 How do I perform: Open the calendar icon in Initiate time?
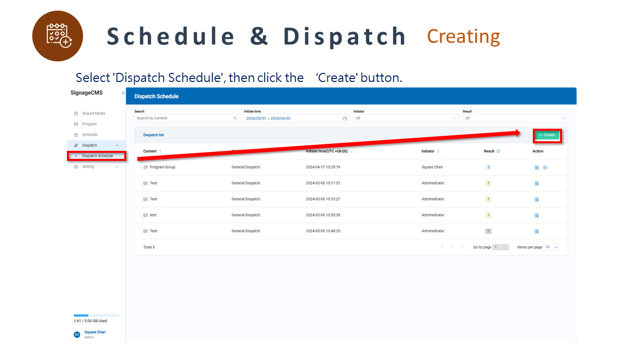(x=345, y=119)
